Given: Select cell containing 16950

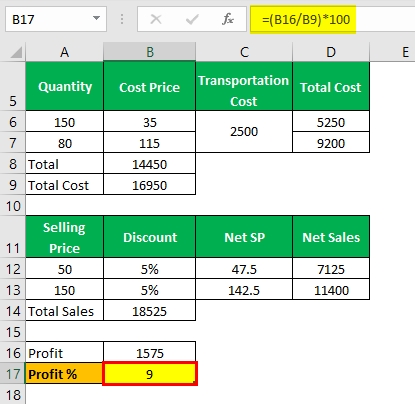Looking at the screenshot, I should [x=150, y=185].
